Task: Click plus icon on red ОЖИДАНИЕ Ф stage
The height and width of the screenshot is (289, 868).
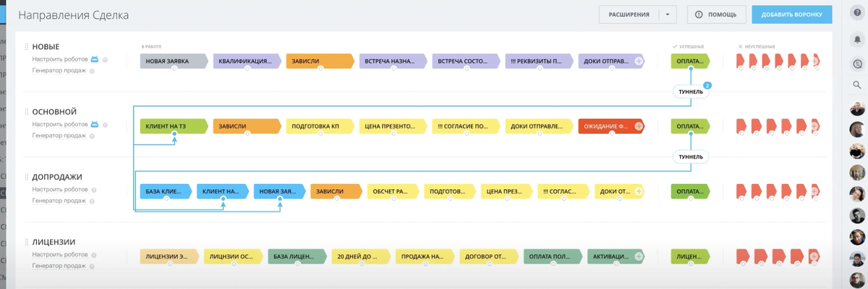Action: coord(639,126)
